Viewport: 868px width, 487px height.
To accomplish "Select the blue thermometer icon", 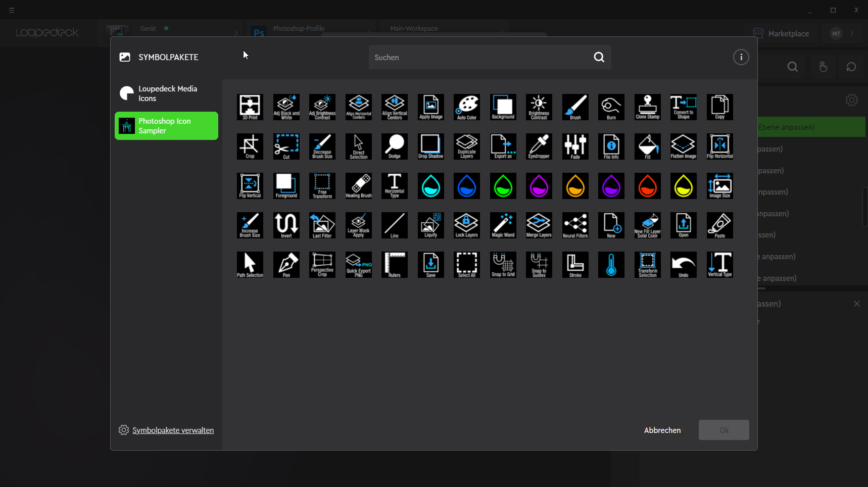I will tap(611, 265).
